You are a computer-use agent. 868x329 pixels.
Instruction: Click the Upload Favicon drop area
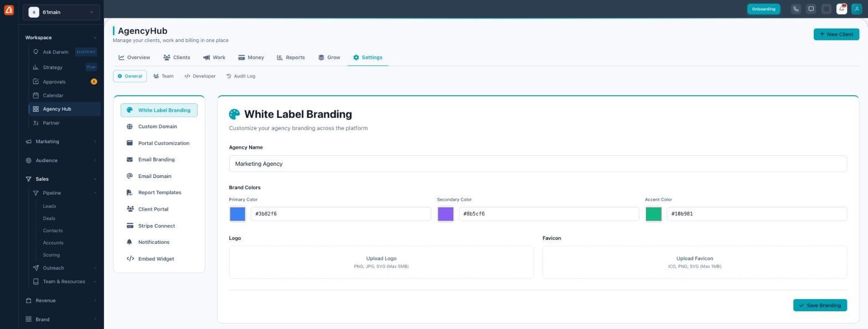pos(695,262)
